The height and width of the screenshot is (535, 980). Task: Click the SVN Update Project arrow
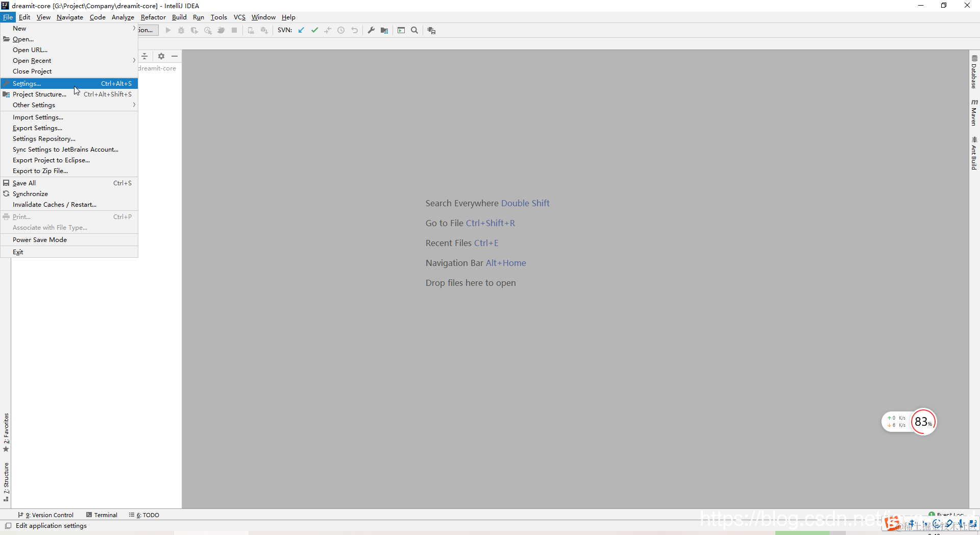point(301,30)
